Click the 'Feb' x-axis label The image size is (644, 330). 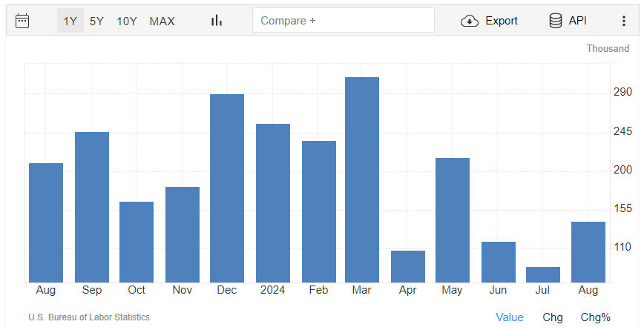[318, 290]
